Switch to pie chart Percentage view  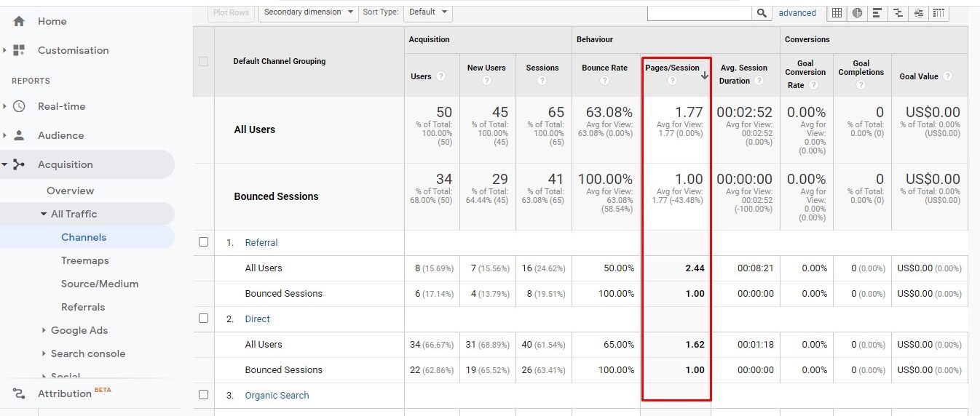857,12
